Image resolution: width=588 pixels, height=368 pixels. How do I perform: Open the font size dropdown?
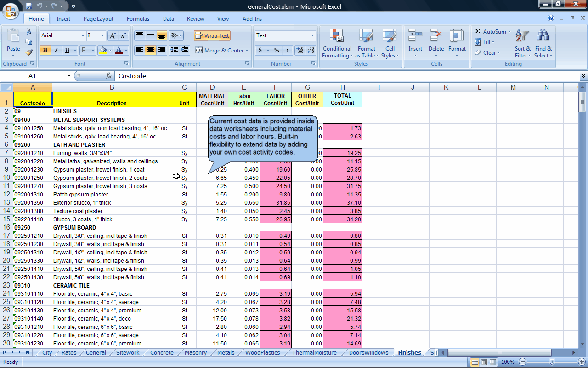tap(103, 35)
